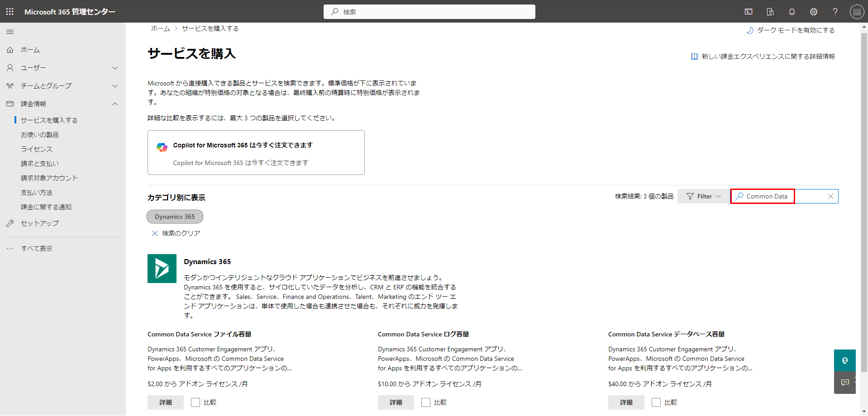Open 課金に関する通知 in sidebar

point(46,207)
